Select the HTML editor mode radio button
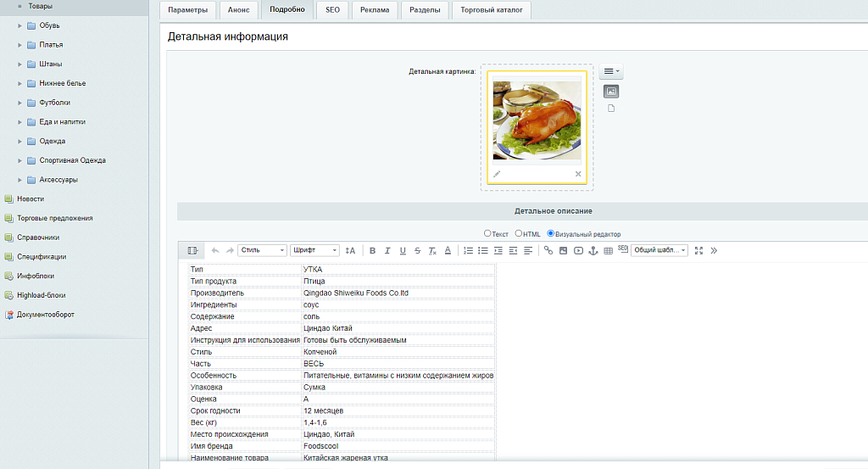 pos(519,233)
